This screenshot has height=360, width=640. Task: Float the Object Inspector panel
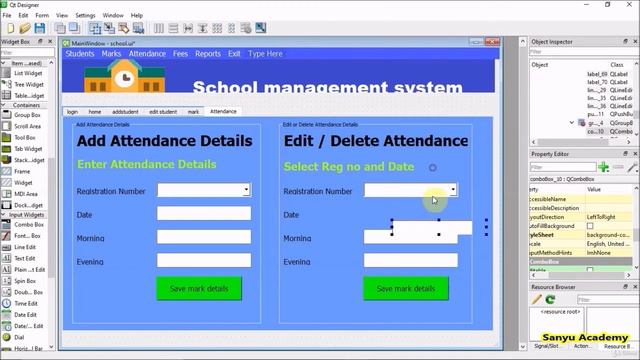(625, 41)
